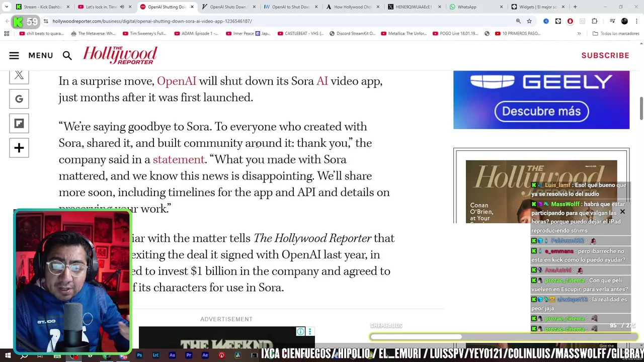The image size is (644, 362).
Task: Bookmark this page star icon
Action: (x=529, y=21)
